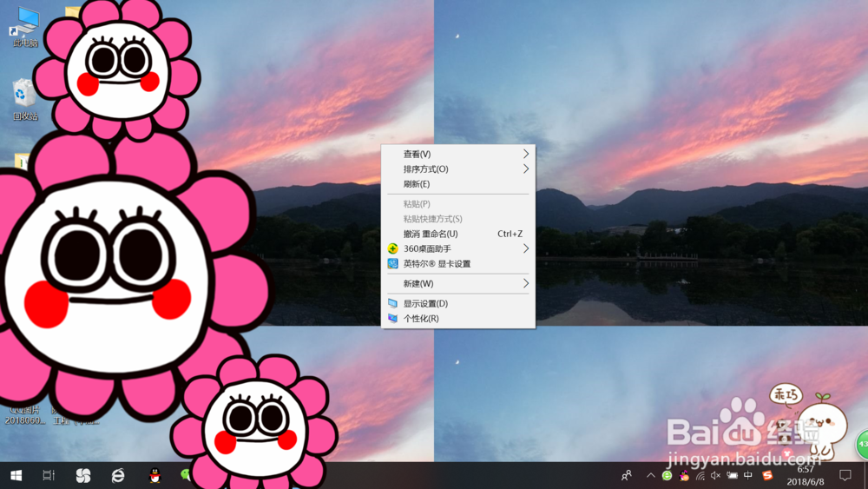Expand the 360桌面助手 submenu
The height and width of the screenshot is (489, 868).
click(x=458, y=248)
